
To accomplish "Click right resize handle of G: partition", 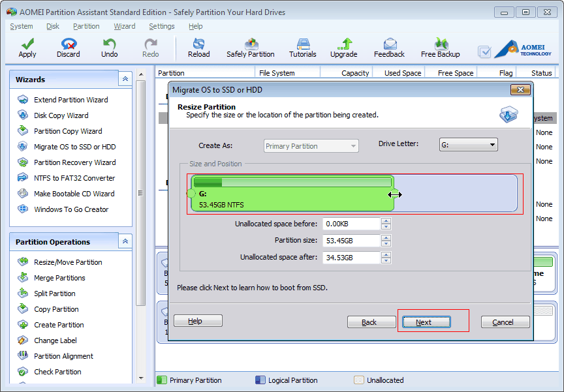I will click(394, 194).
